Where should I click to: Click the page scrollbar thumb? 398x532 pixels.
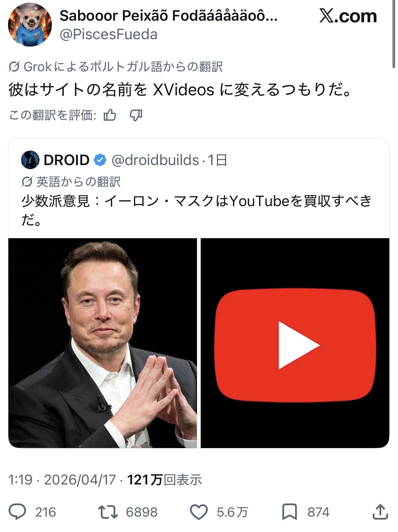pyautogui.click(x=394, y=34)
